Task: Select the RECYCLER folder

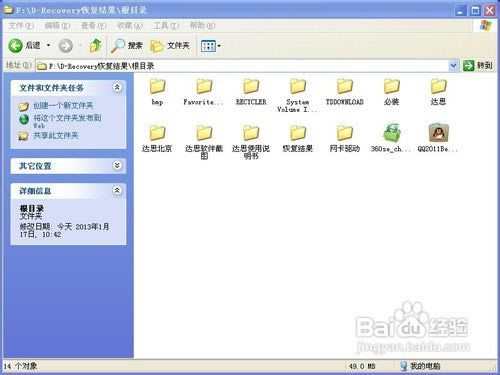Action: point(251,86)
